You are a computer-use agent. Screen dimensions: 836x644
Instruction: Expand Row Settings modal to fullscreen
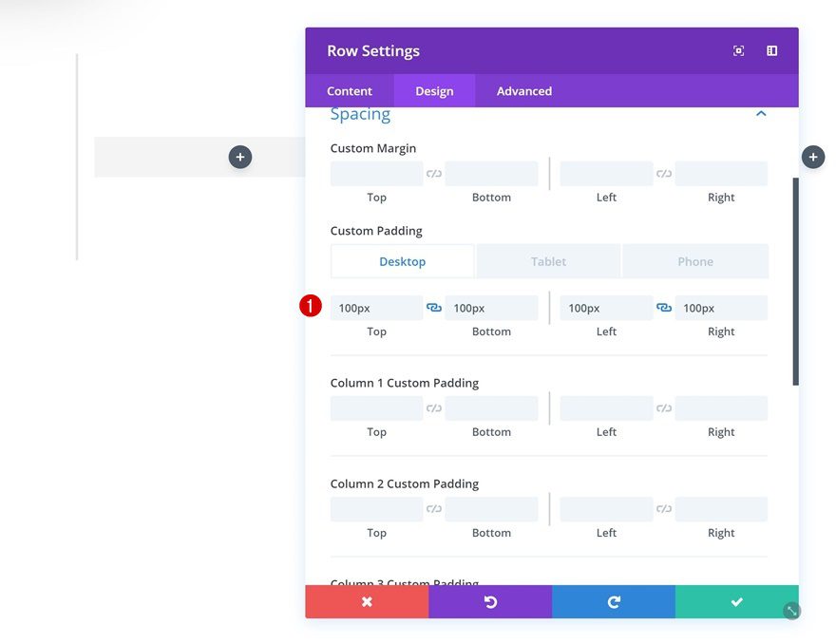click(x=738, y=51)
